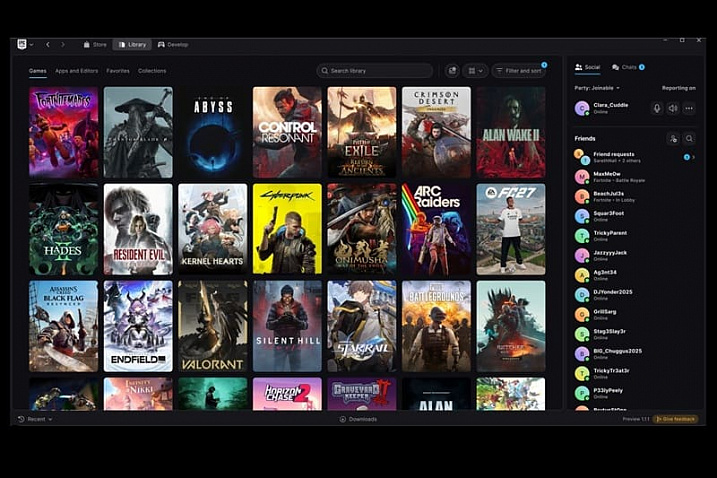Open the Hades II game tile
This screenshot has height=478, width=717.
(x=64, y=229)
